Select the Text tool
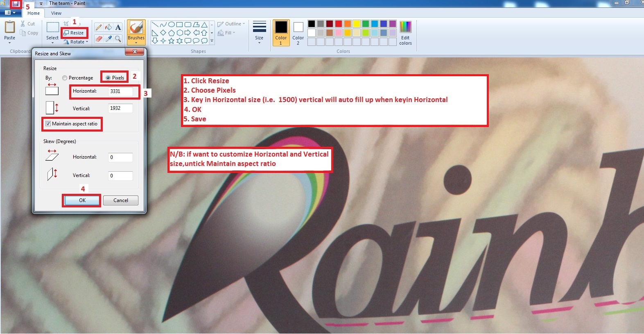Viewport: 644px width, 334px height. click(118, 27)
